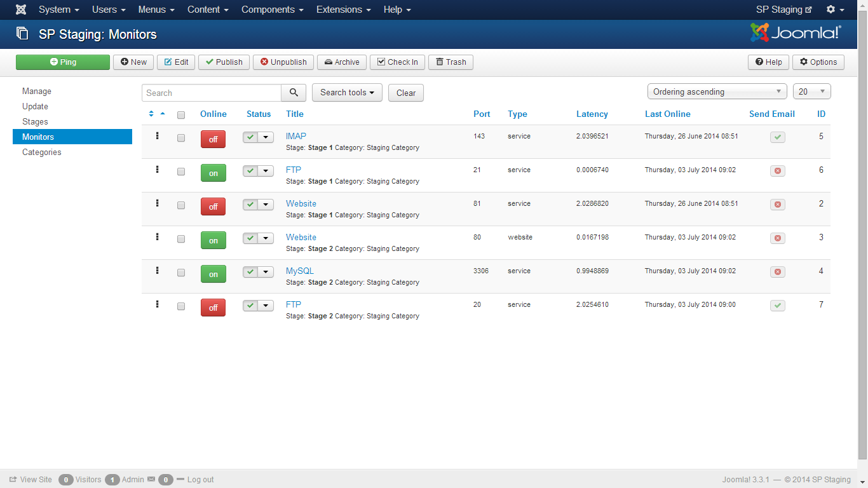Click the published checkmark for FTP port 21
This screenshot has width=868, height=488.
click(251, 171)
